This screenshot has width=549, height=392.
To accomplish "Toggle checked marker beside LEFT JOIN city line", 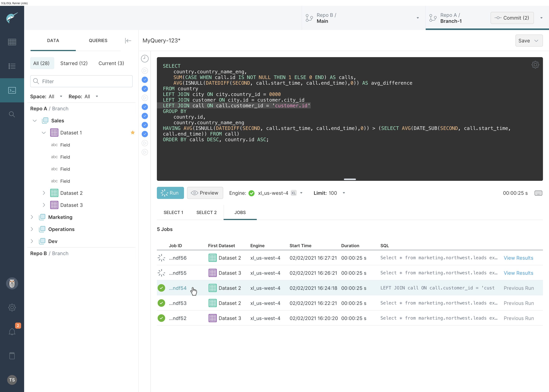I will (145, 107).
